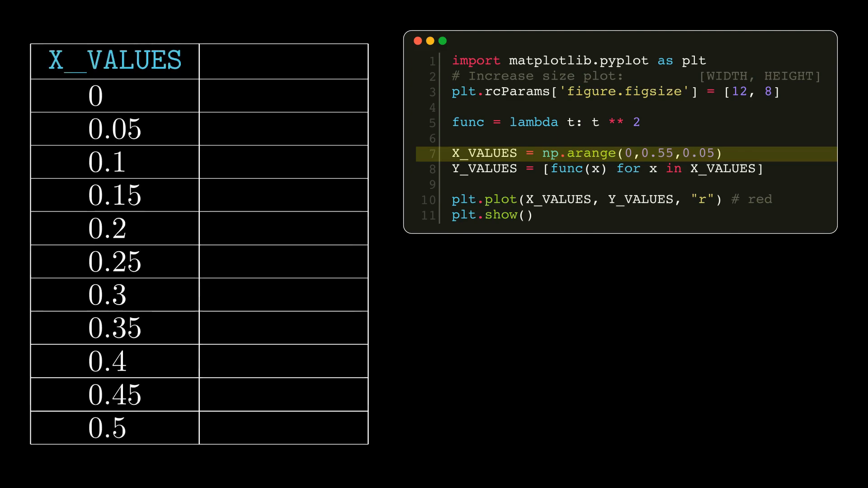The image size is (868, 488).
Task: Click the table cell containing 0.25
Action: [114, 262]
